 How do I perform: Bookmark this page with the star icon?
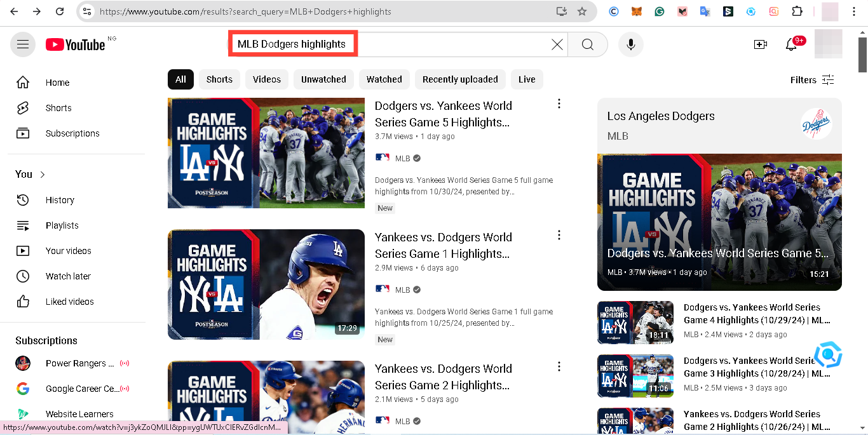click(x=581, y=11)
